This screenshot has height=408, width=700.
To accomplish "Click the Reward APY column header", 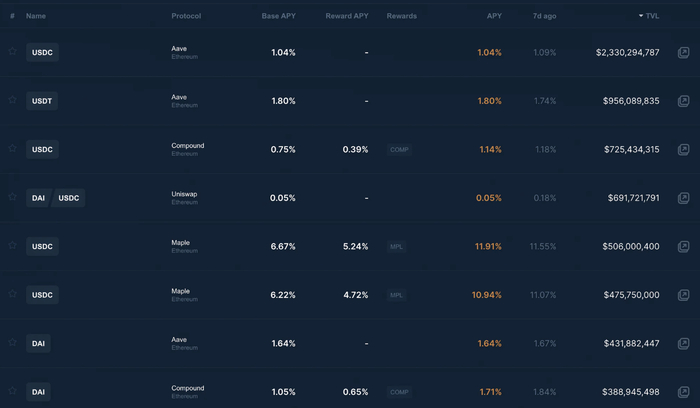I will 346,16.
